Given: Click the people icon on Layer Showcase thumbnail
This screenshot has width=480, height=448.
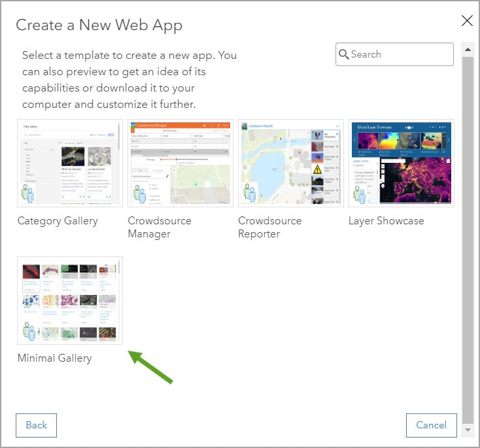Looking at the screenshot, I should (360, 194).
